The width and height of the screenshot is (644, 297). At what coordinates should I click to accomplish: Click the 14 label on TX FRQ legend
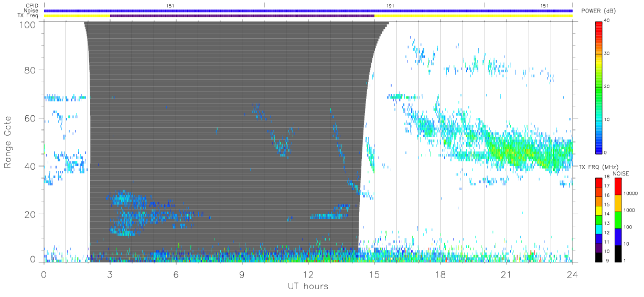point(607,214)
